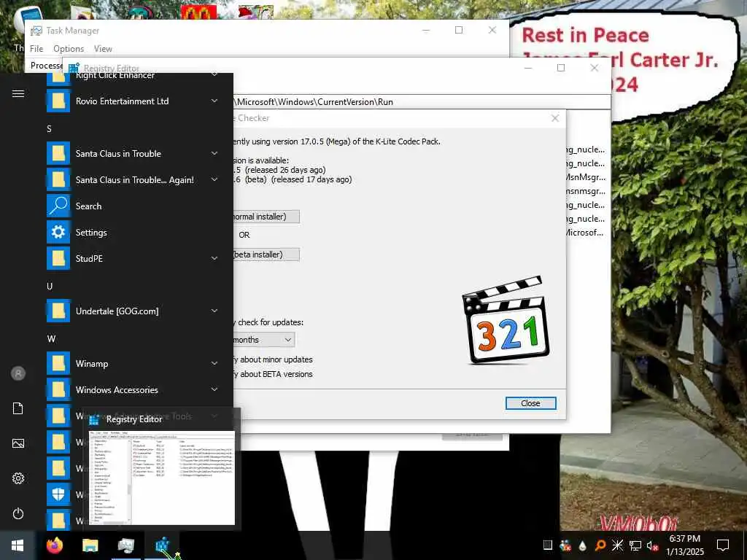
Task: Click the clock showing 6:37 PM
Action: pos(684,539)
